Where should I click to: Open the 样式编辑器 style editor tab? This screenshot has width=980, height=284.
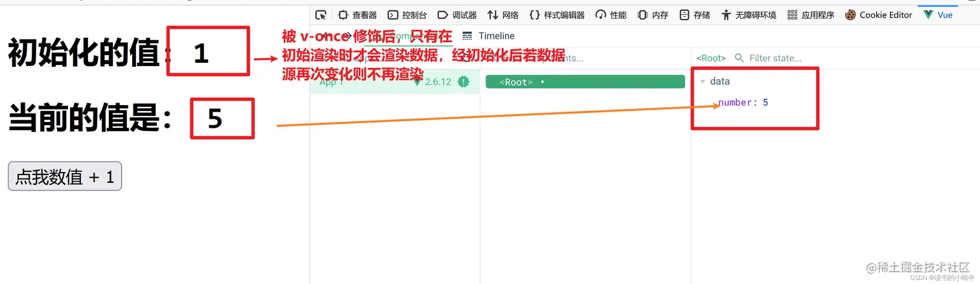point(557,15)
